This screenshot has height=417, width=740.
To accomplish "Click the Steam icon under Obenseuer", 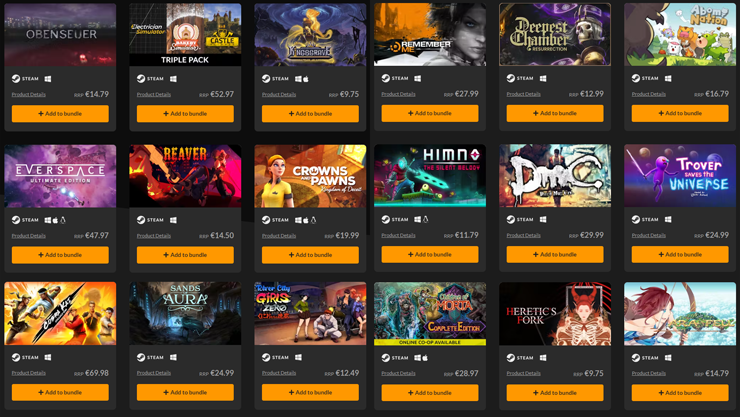I will 16,79.
